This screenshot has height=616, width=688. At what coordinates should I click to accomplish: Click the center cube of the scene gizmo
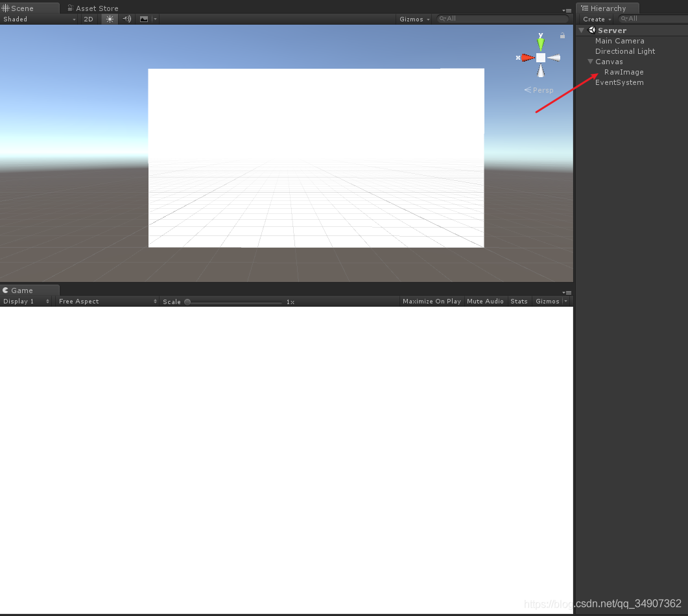[540, 58]
